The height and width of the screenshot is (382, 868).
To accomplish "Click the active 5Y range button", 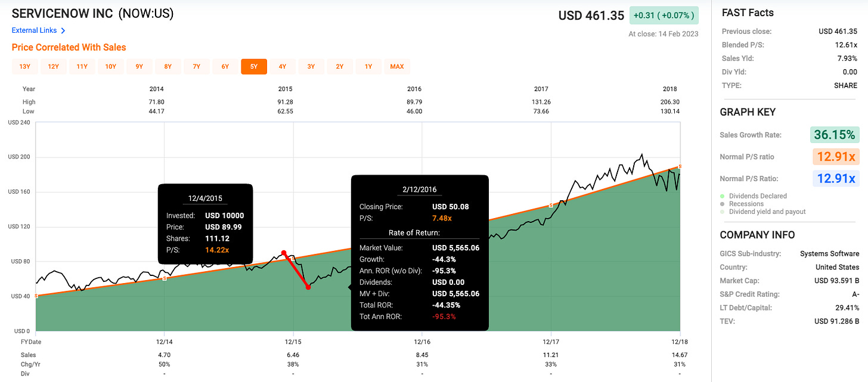I will [x=254, y=67].
